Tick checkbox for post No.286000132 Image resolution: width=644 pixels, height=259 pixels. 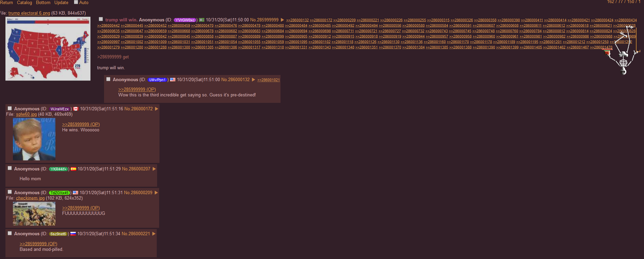pyautogui.click(x=108, y=79)
